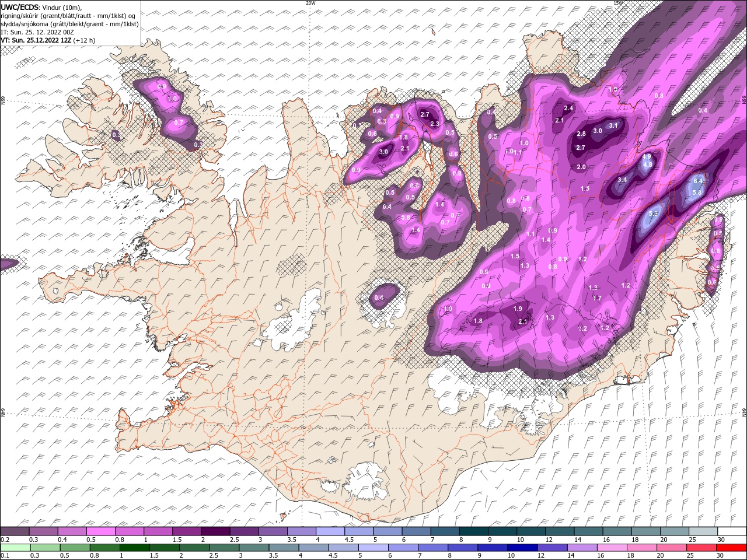Click lower legend swatch between 0.8 and 1
747x560 pixels.
104,548
